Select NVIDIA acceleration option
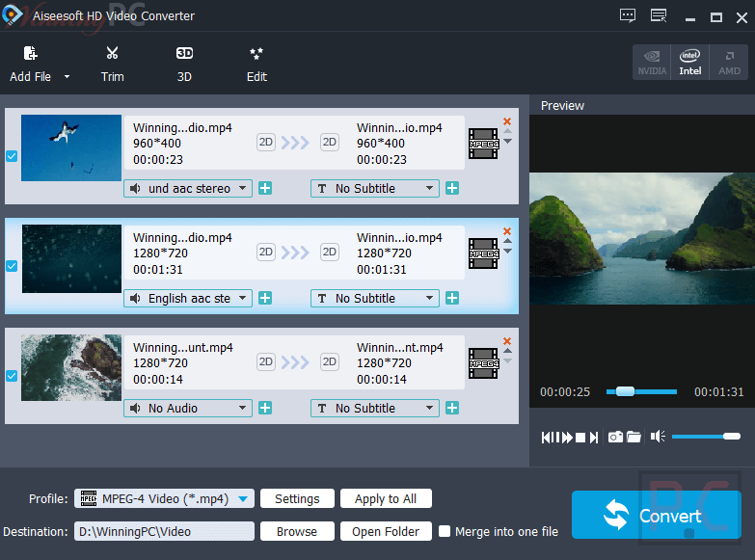The image size is (755, 560). tap(652, 62)
